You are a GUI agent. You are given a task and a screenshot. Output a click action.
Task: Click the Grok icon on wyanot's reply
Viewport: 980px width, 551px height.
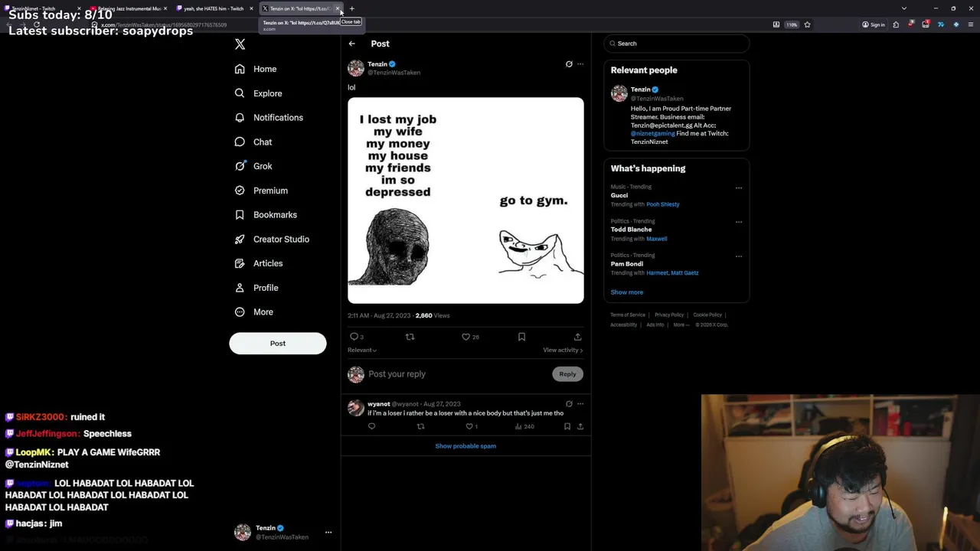(569, 404)
